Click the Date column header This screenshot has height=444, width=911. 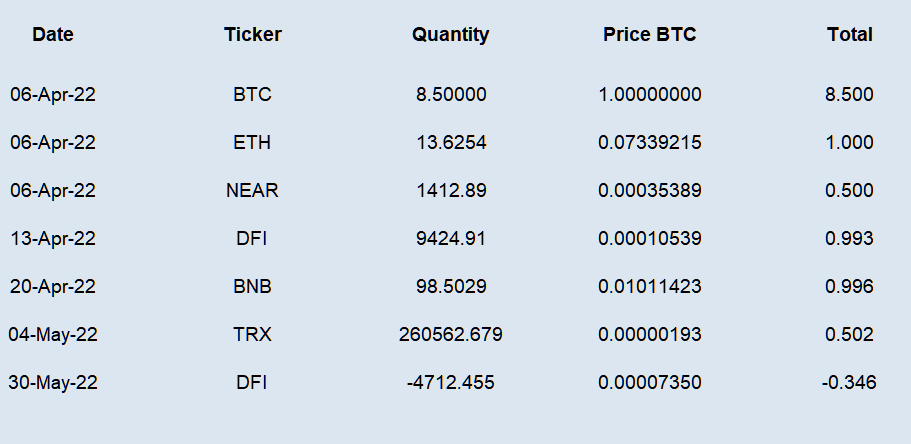point(53,35)
